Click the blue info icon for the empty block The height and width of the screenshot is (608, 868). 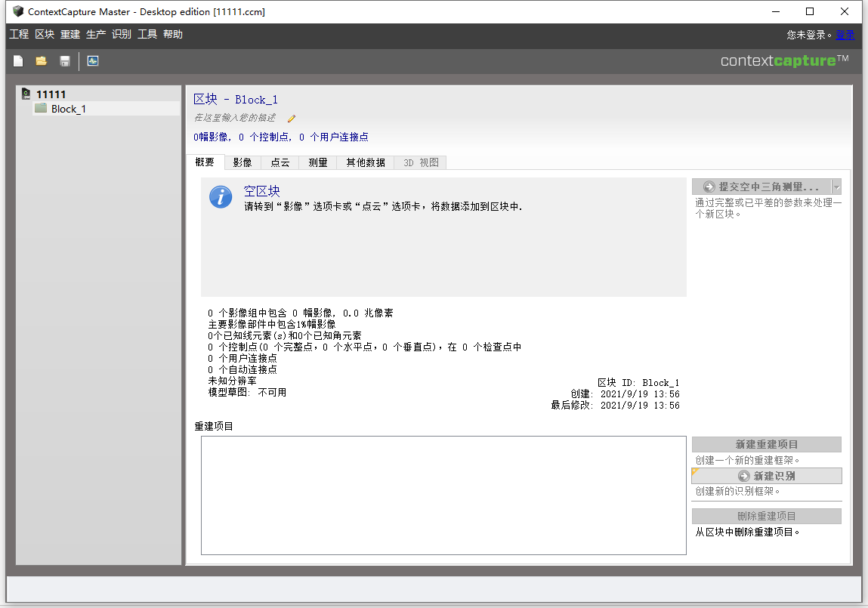tap(221, 196)
